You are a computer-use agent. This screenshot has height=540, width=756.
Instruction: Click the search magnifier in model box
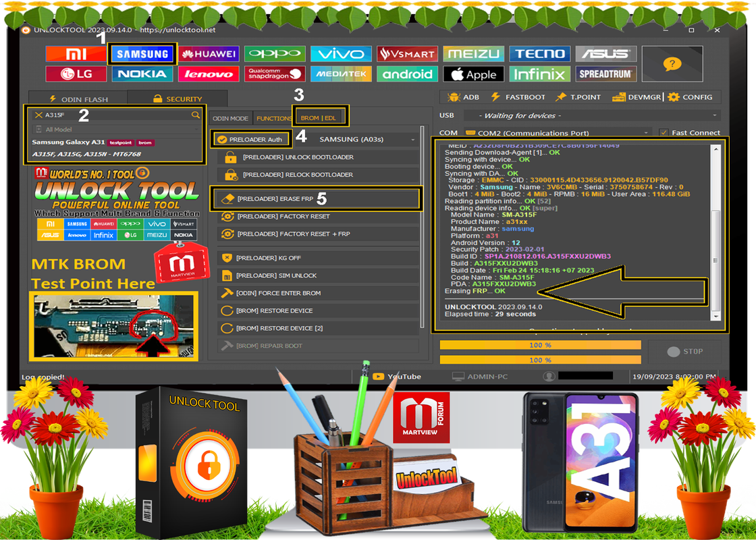[x=195, y=115]
